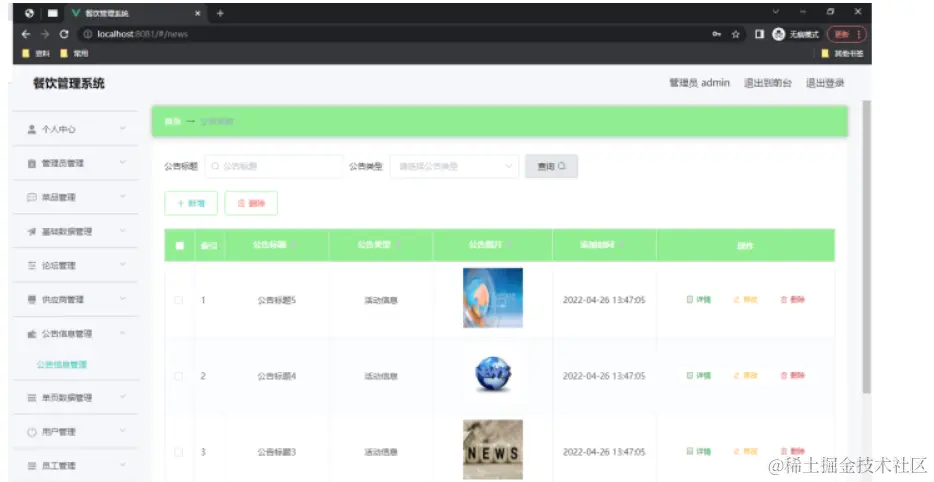Toggle the browser side panel icon
The image size is (934, 482).
tap(759, 34)
